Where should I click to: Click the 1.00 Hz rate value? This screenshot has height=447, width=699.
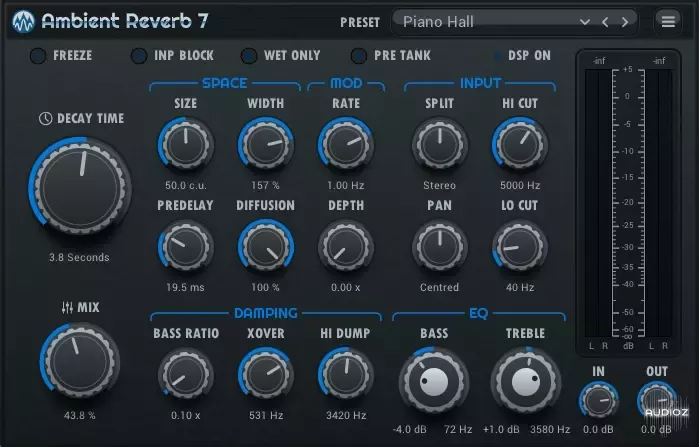click(x=346, y=185)
